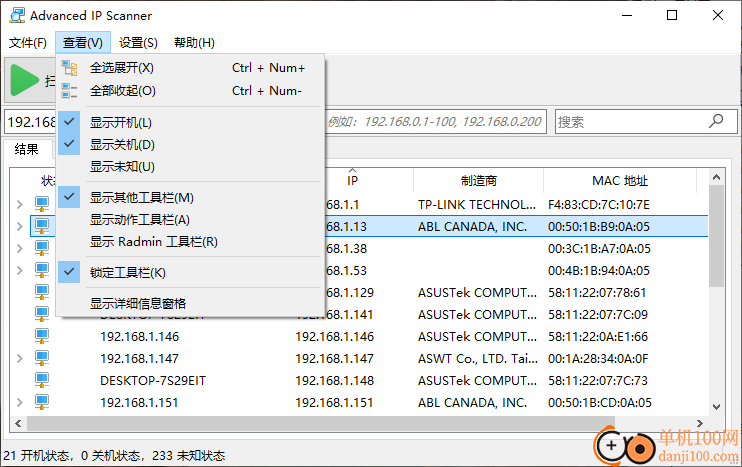
Task: Click the computer icon in the 68.1.129 row
Action: click(x=42, y=292)
